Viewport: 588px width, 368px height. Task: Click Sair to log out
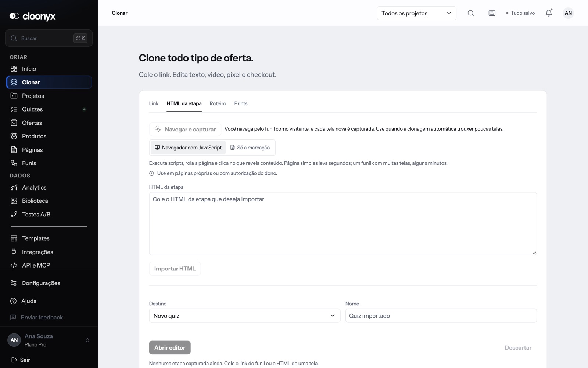click(21, 360)
